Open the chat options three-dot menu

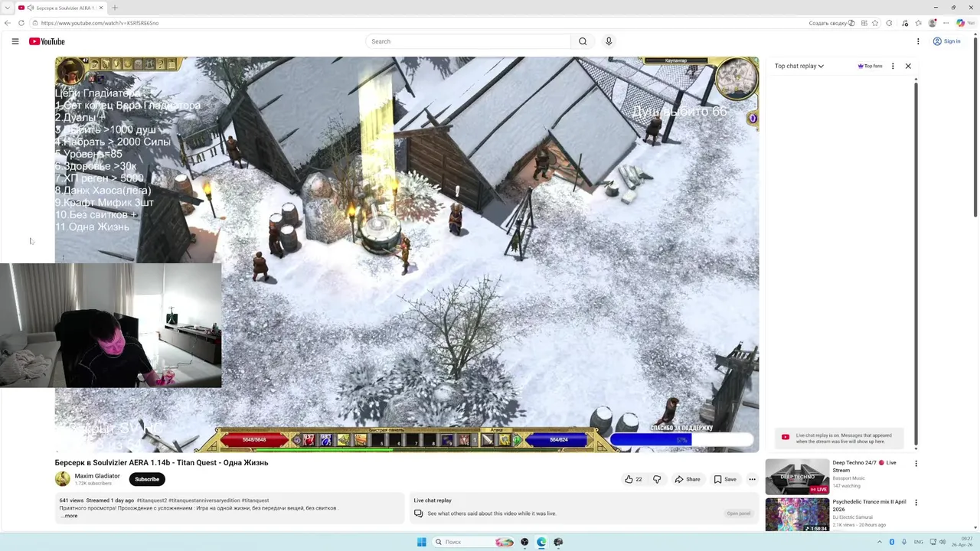tap(893, 66)
